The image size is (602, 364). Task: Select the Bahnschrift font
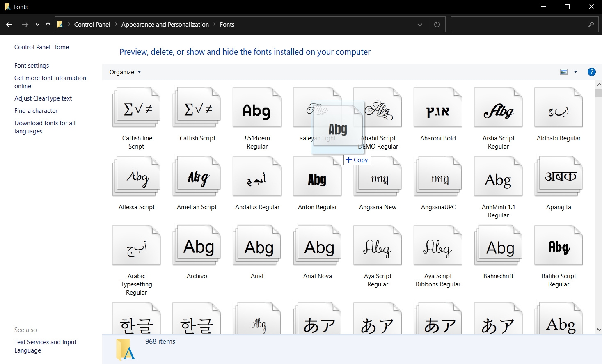tap(498, 246)
